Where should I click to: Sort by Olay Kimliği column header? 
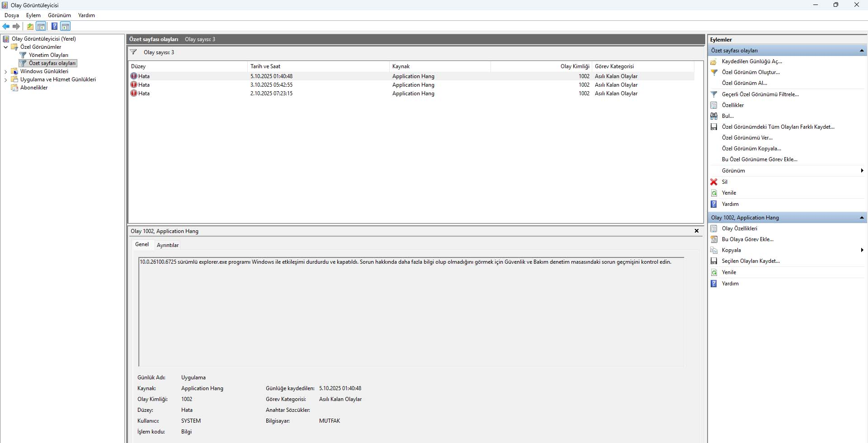pyautogui.click(x=541, y=66)
